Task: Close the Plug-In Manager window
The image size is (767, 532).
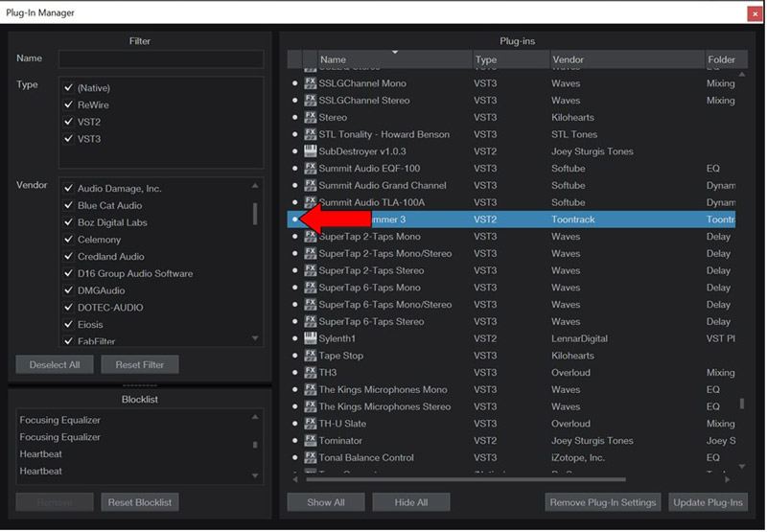Action: click(x=755, y=13)
